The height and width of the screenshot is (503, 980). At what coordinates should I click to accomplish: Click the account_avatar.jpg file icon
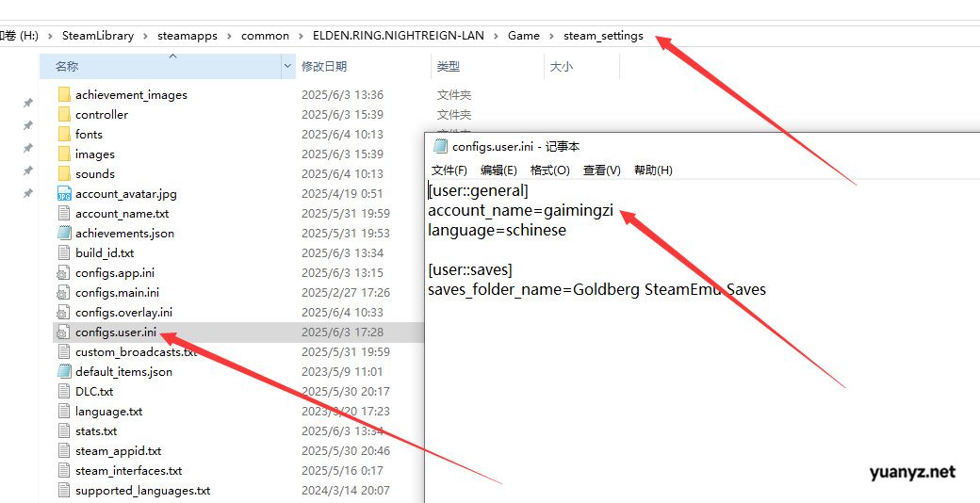click(64, 194)
